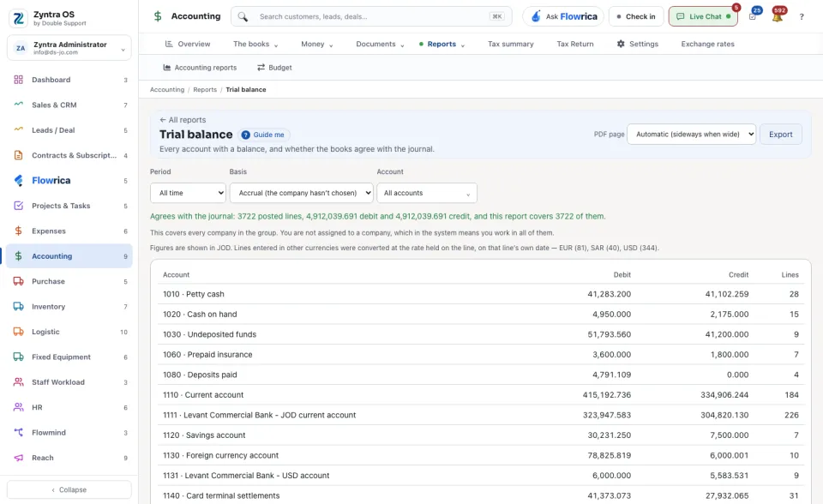Go back via the All reports link
Screen dimensions: 823x504
pyautogui.click(x=183, y=120)
